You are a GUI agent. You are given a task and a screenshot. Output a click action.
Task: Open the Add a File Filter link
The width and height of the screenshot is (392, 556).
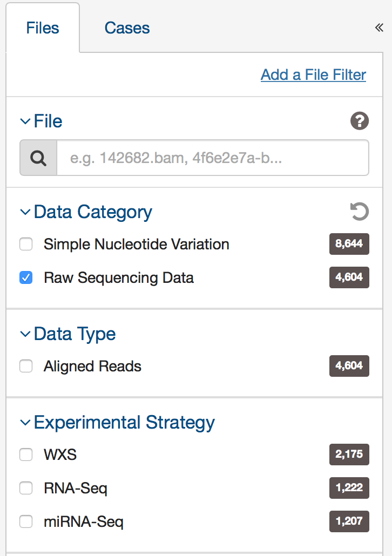coord(313,74)
